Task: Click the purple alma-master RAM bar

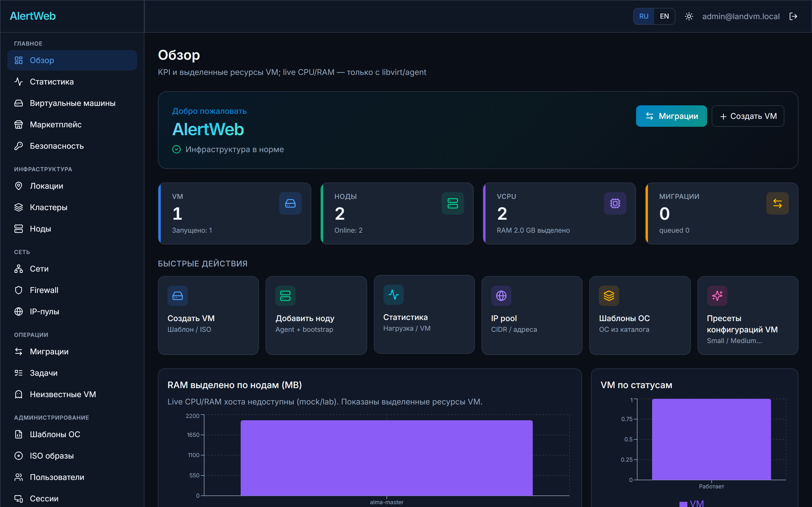Action: (387, 458)
